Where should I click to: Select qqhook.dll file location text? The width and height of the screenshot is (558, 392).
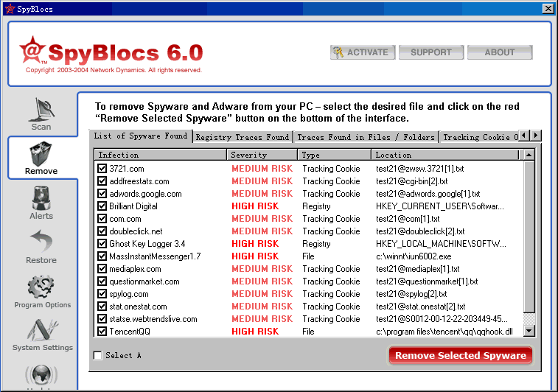point(444,331)
